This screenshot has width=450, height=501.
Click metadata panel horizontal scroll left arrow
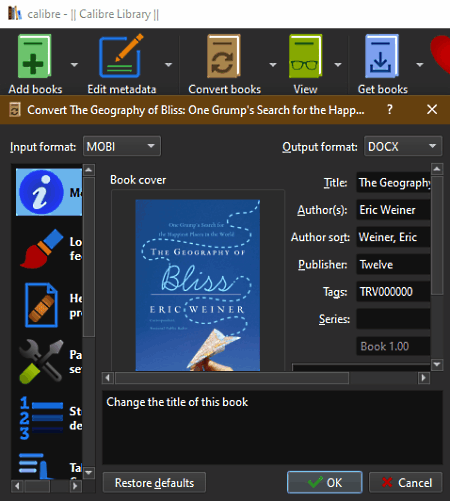tap(108, 378)
